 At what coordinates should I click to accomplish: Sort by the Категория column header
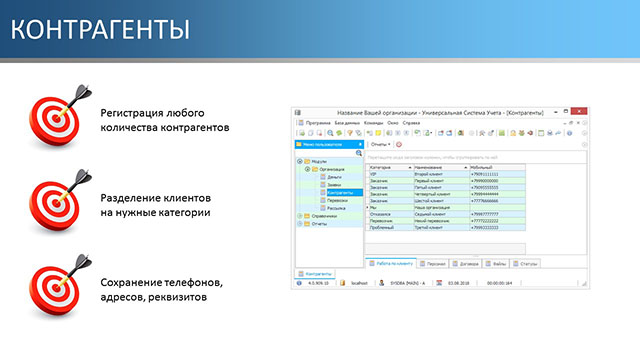391,167
